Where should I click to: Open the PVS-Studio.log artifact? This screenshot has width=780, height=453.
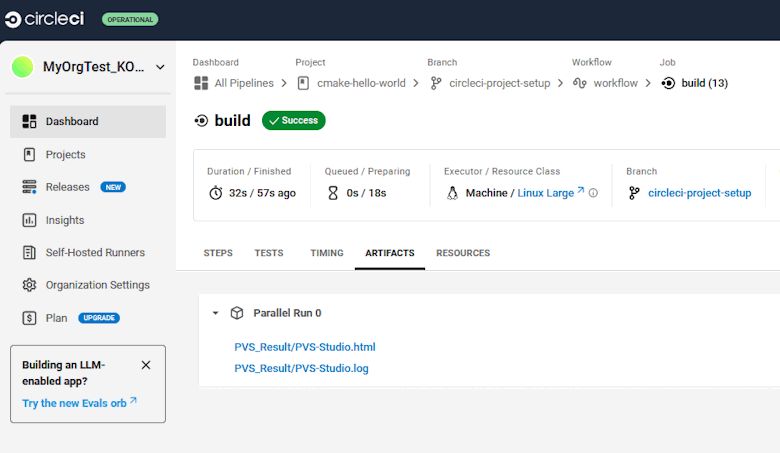(x=301, y=368)
